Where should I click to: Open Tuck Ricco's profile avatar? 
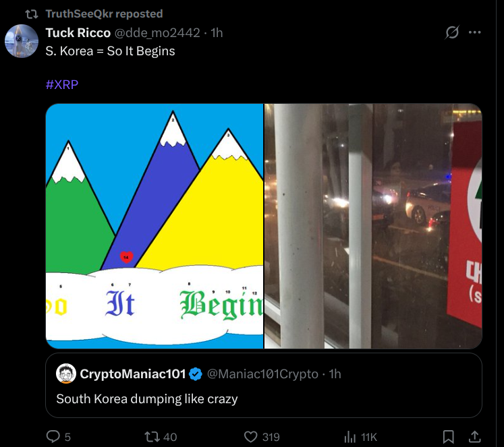21,41
